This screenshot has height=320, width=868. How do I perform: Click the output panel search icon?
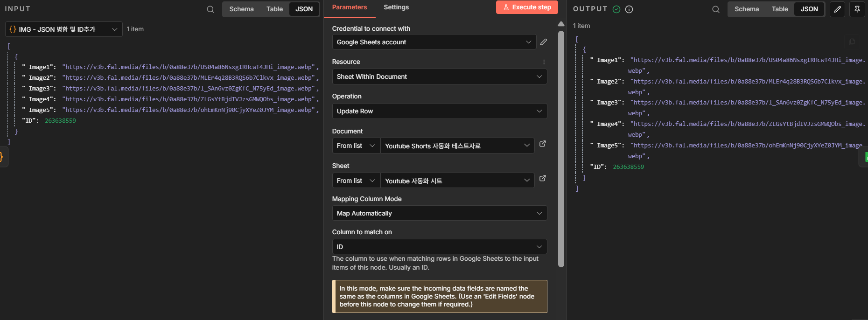tap(715, 9)
